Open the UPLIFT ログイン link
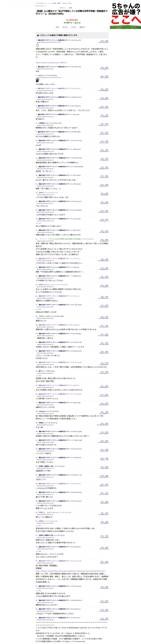The height and width of the screenshot is (644, 141). pyautogui.click(x=41, y=6)
